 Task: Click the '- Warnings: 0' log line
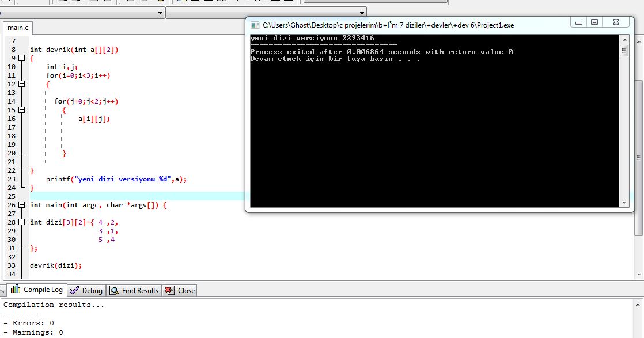tap(33, 332)
